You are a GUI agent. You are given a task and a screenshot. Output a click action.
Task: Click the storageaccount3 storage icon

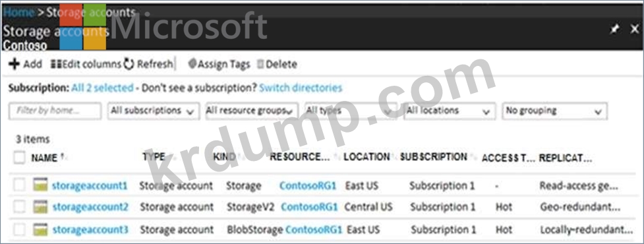[40, 229]
